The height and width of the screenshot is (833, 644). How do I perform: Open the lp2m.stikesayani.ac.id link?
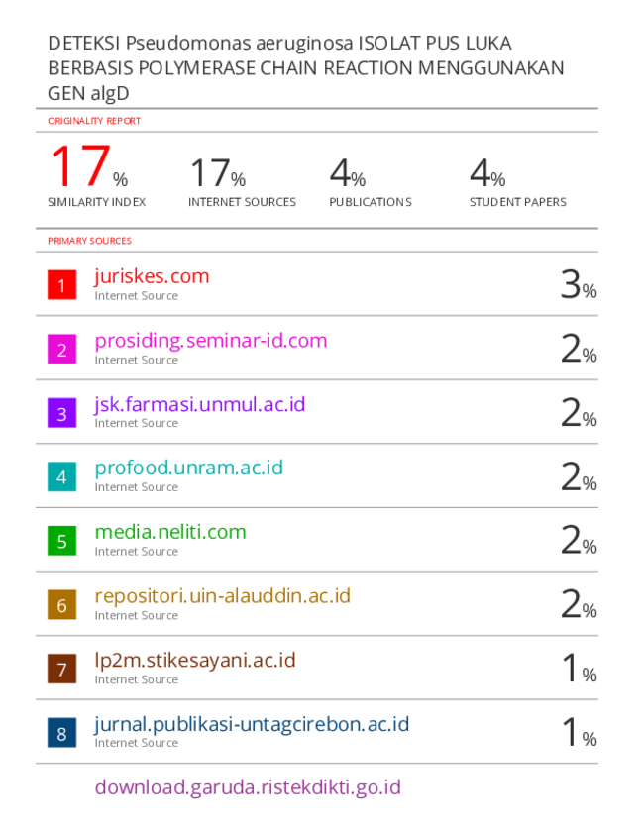point(195,660)
